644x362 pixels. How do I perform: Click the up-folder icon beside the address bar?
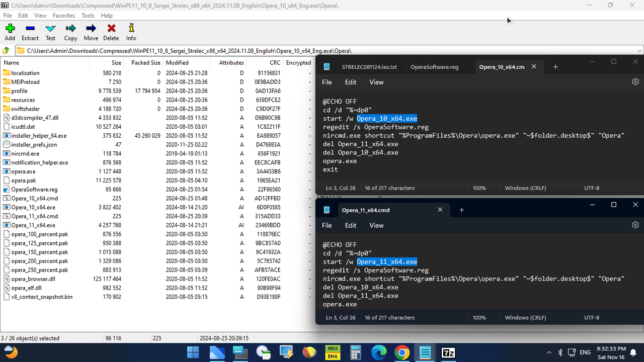pos(6,50)
